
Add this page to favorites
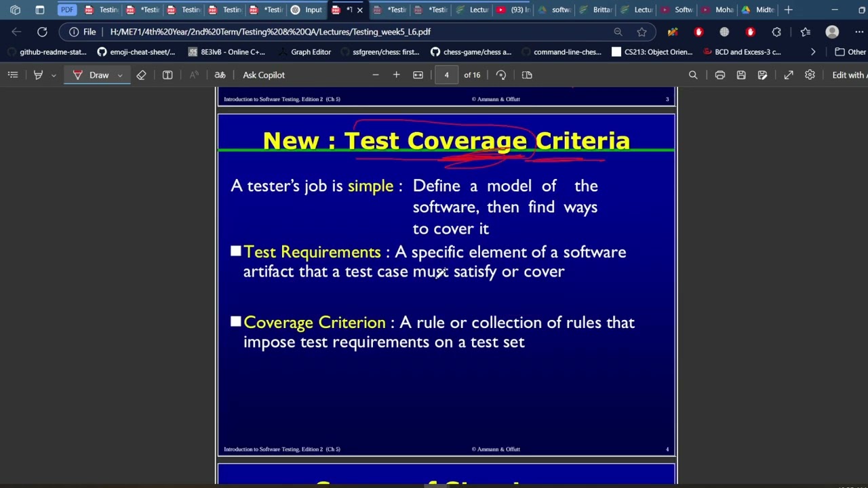coord(642,32)
